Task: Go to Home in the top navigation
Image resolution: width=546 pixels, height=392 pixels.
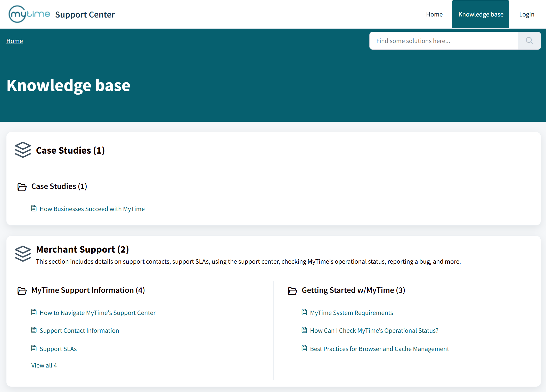Action: [434, 14]
